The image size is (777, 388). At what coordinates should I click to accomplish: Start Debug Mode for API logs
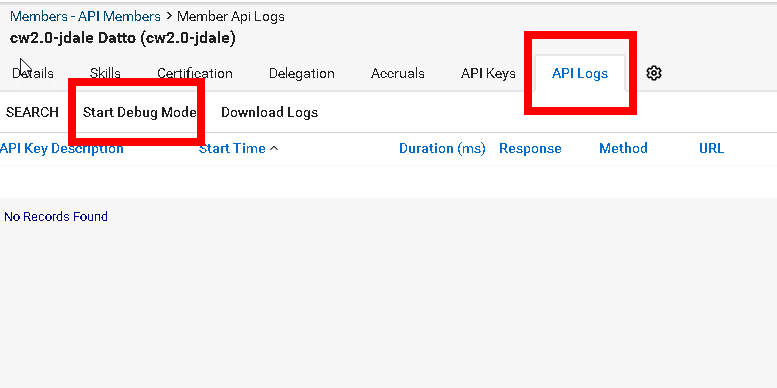coord(140,112)
